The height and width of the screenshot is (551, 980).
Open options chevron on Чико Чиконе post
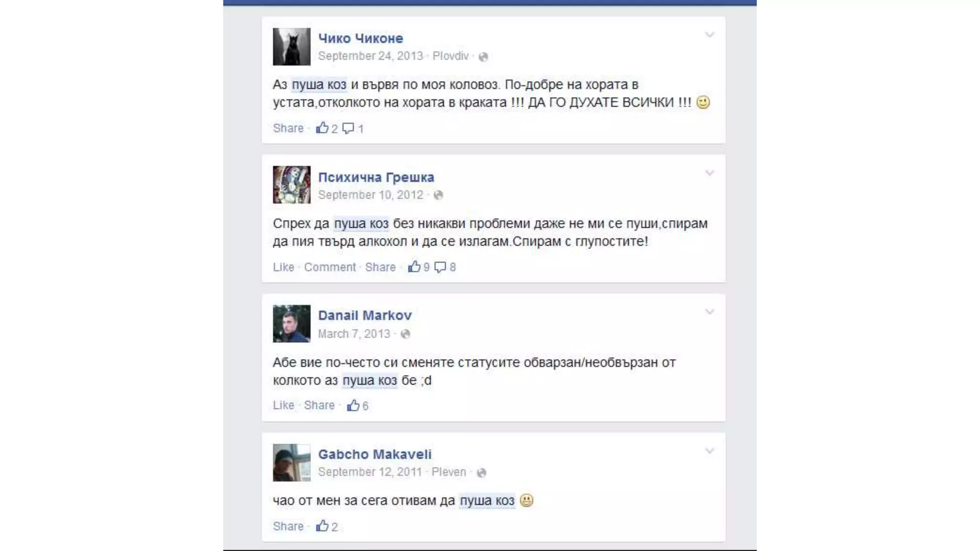click(x=710, y=34)
